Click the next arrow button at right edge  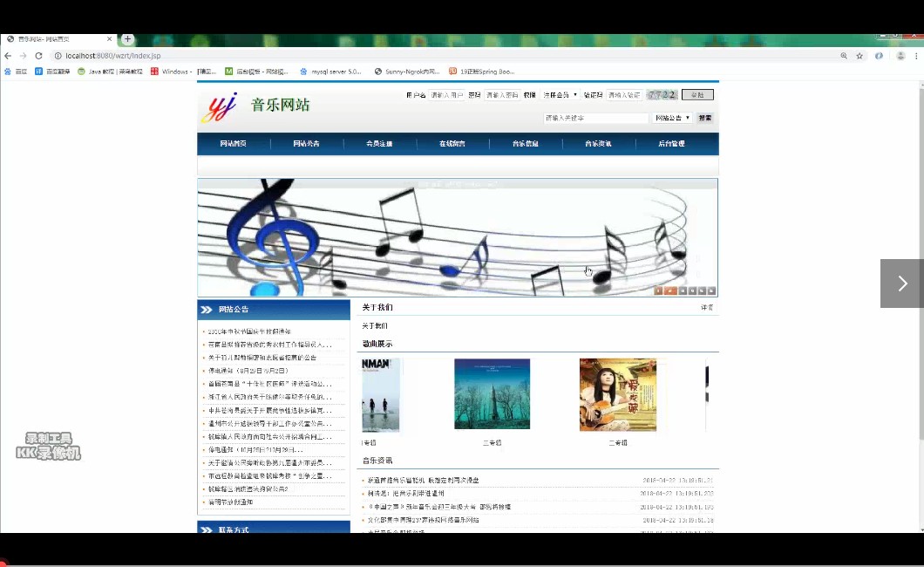point(902,283)
